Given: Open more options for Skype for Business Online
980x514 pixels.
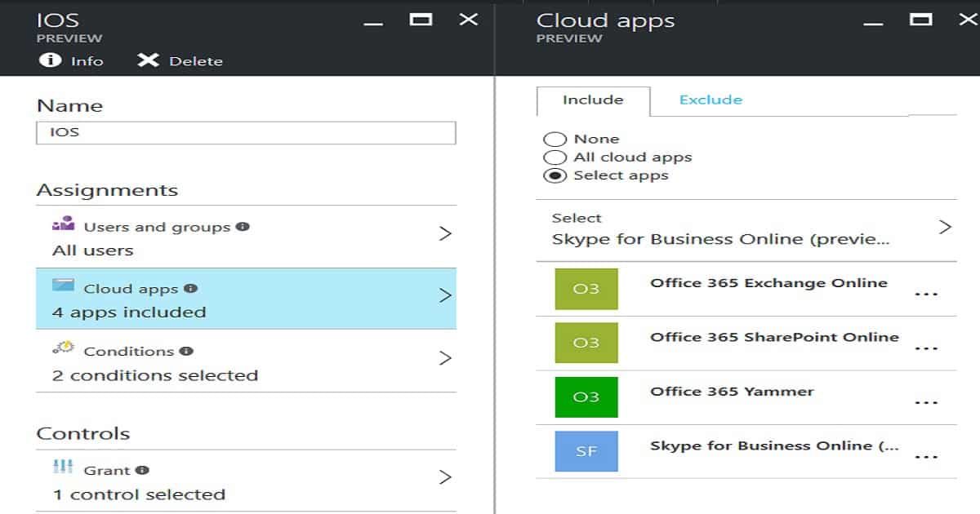Looking at the screenshot, I should tap(926, 456).
